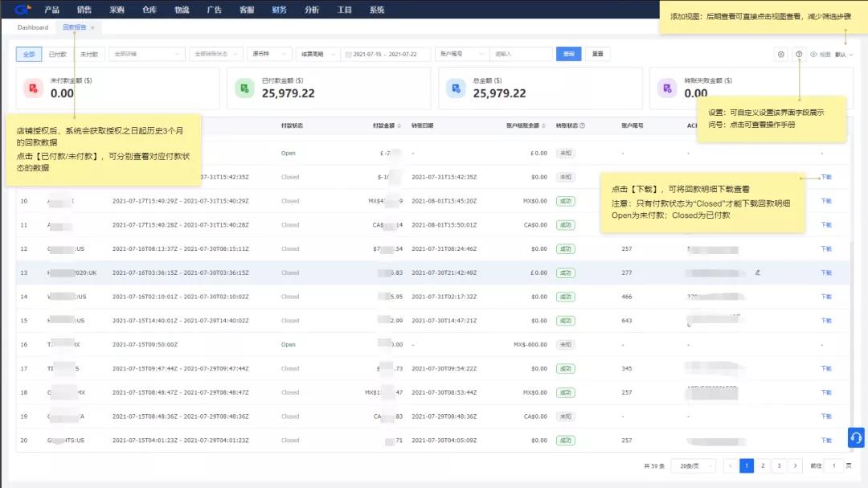Image resolution: width=868 pixels, height=488 pixels.
Task: Click the edit pencil icon in row 13
Action: click(757, 273)
